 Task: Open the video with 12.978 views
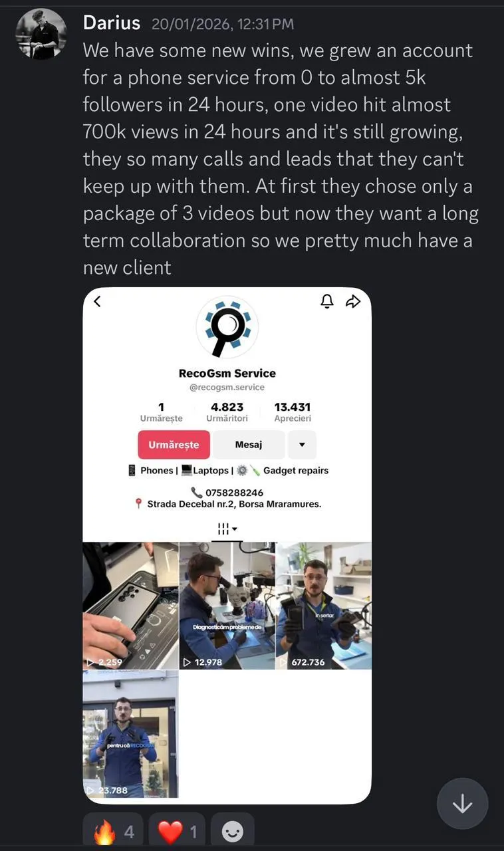pos(227,606)
